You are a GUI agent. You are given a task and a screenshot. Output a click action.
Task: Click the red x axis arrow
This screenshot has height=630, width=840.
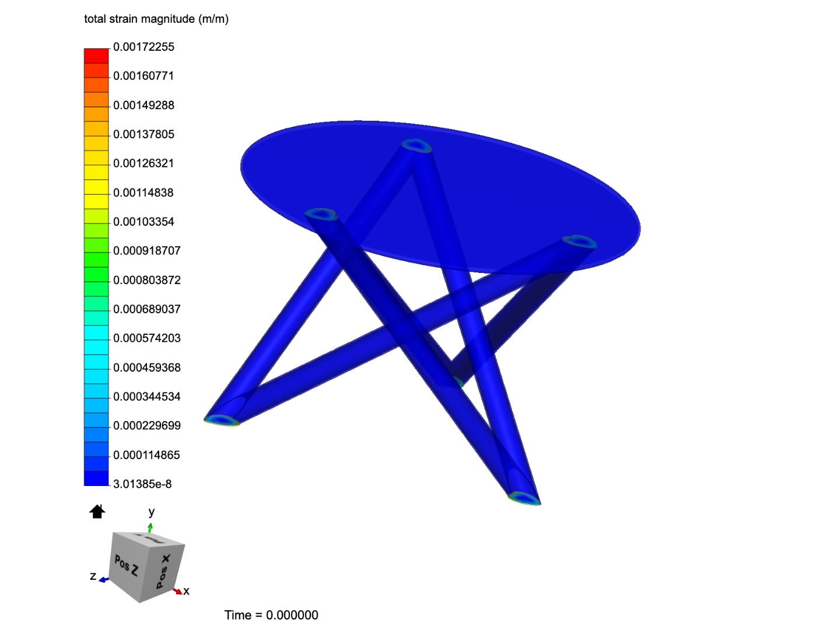[x=177, y=591]
